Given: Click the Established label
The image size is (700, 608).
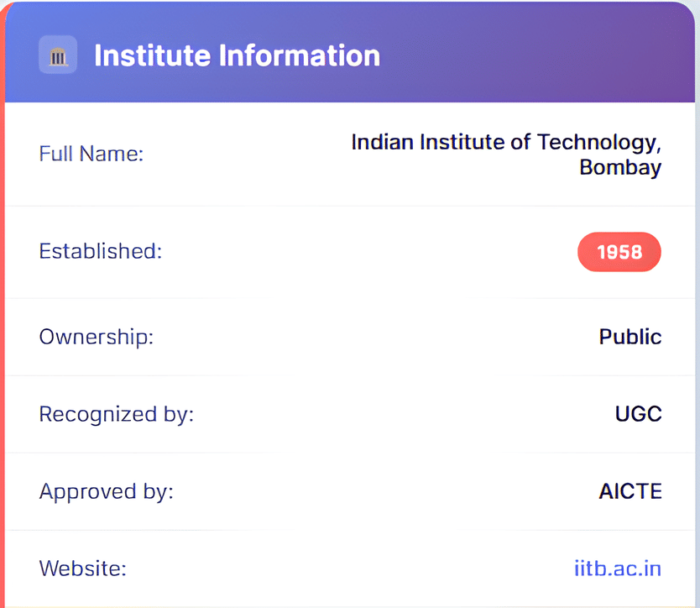Looking at the screenshot, I should coord(100,251).
